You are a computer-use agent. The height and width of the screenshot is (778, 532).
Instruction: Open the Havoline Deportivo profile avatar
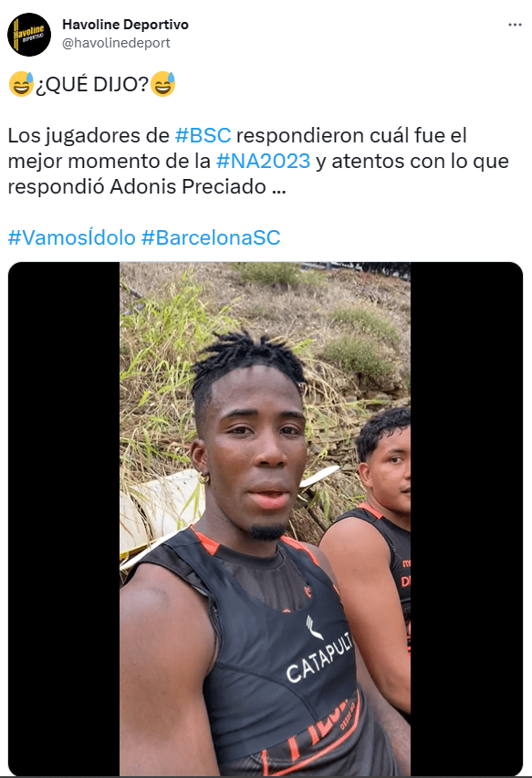pos(29,35)
